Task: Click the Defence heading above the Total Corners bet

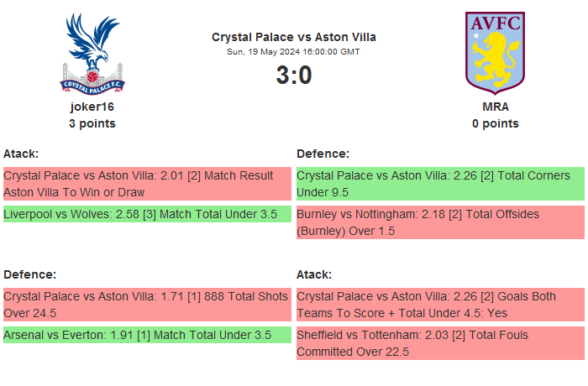Action: click(323, 154)
